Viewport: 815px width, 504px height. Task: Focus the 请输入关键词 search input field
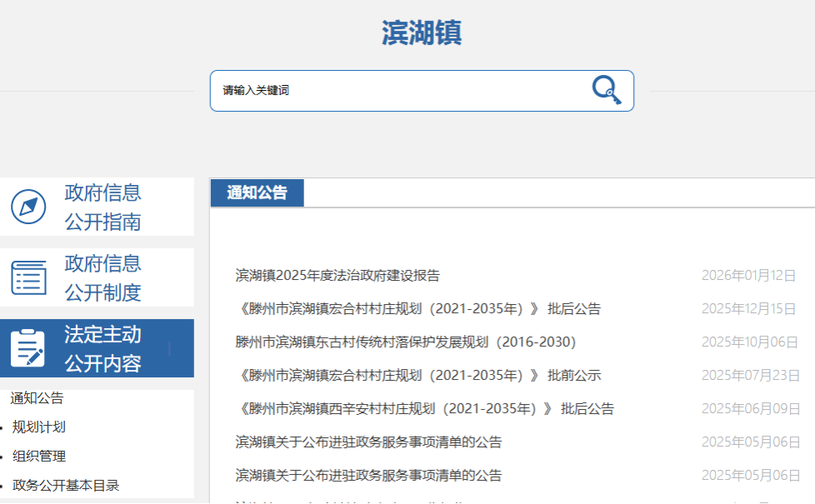click(400, 90)
